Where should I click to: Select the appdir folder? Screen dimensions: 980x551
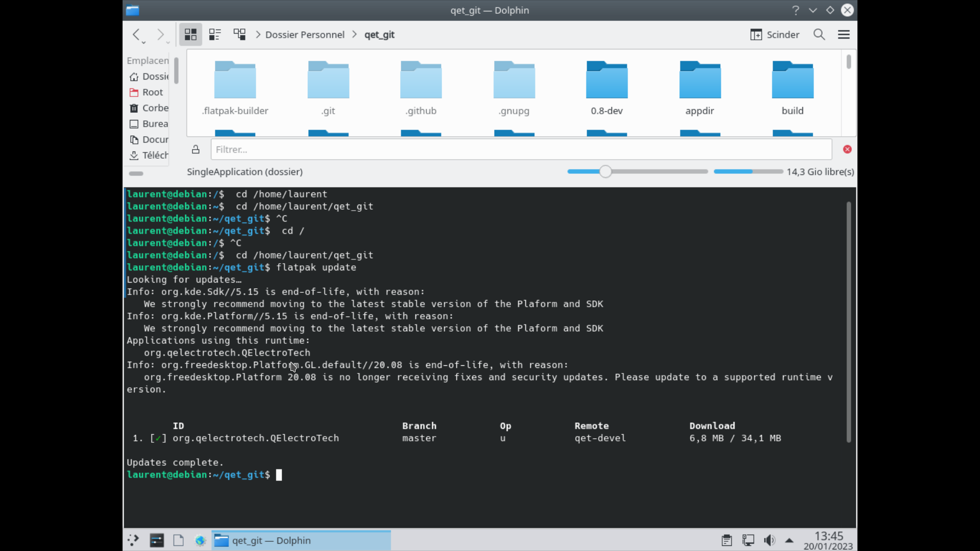(x=700, y=88)
